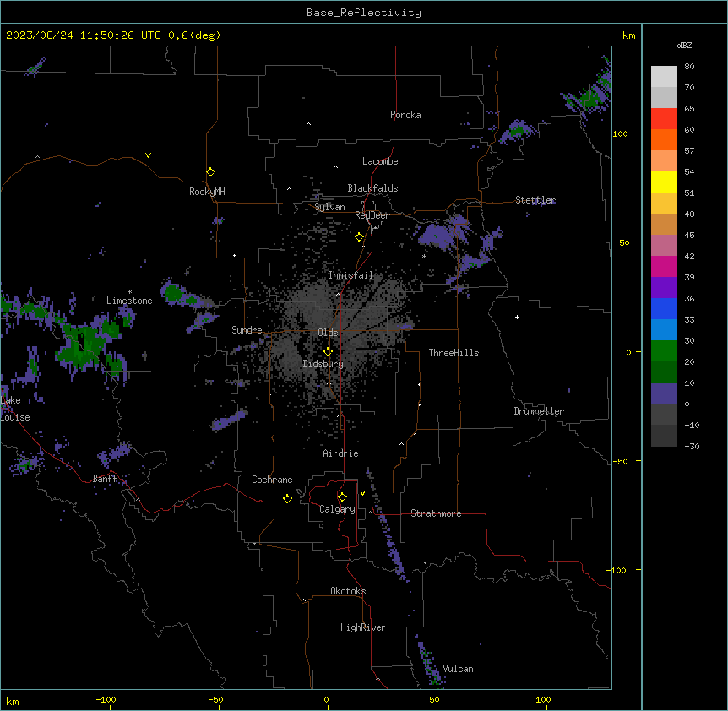Click the dark green 20 dBZ legend swatch
The width and height of the screenshot is (728, 711).
pyautogui.click(x=664, y=372)
